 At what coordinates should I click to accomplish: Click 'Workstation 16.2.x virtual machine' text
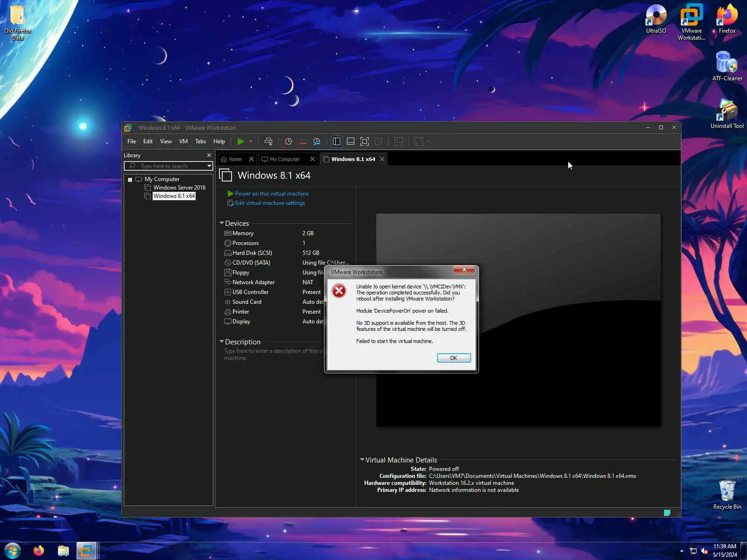(x=472, y=483)
